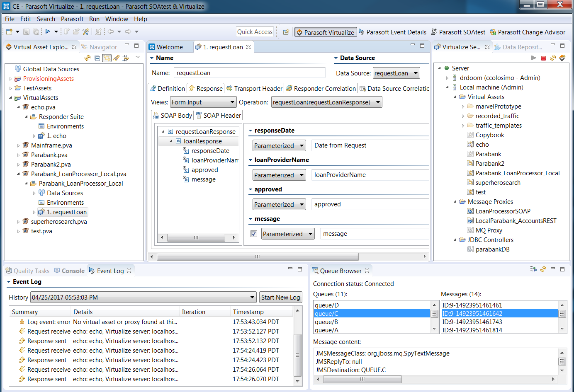Click the add virtual asset icon in Server view
574x392 pixels.
562,58
